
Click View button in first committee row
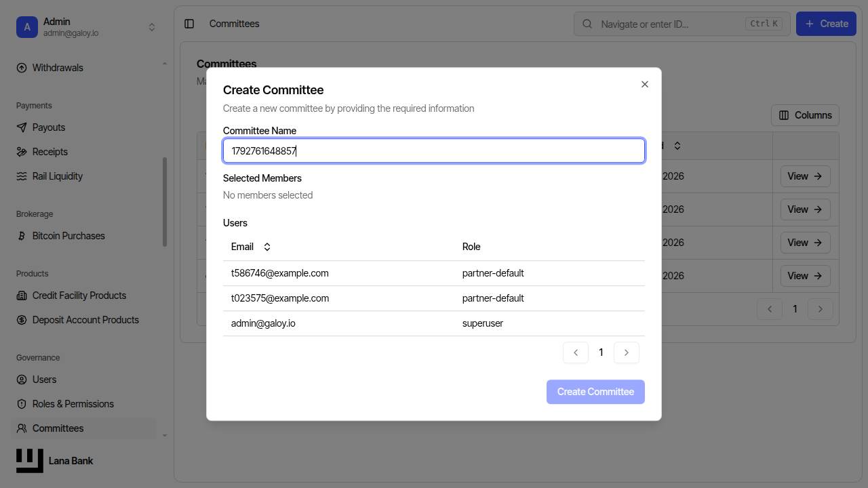coord(805,176)
